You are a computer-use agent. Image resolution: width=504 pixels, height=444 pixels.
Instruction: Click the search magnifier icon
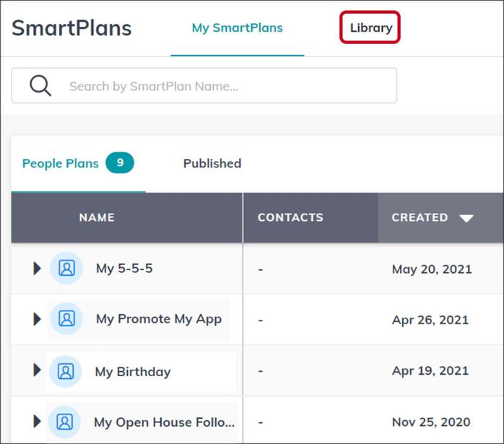[x=40, y=86]
